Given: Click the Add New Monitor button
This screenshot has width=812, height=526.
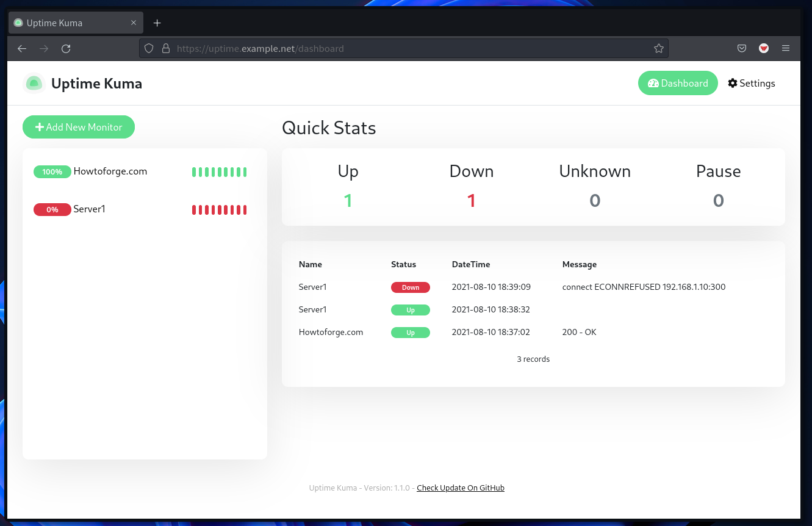Looking at the screenshot, I should (79, 127).
